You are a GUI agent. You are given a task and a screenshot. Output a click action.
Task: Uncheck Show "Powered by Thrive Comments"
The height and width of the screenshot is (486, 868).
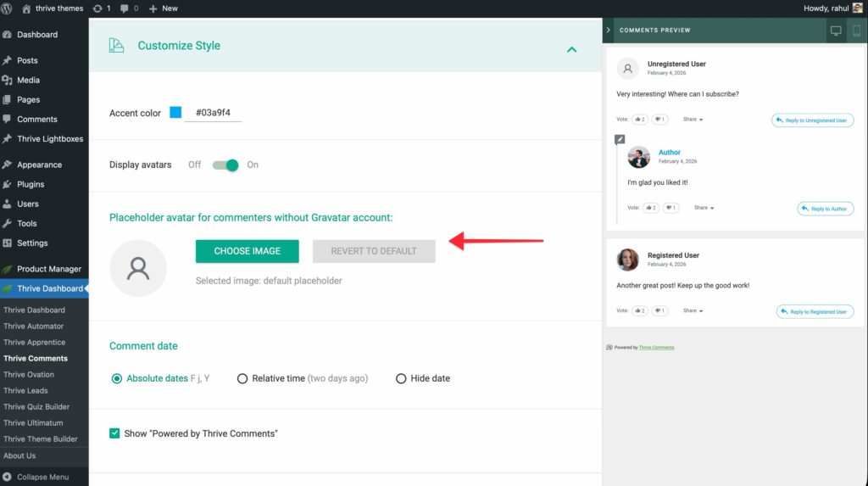pos(114,433)
